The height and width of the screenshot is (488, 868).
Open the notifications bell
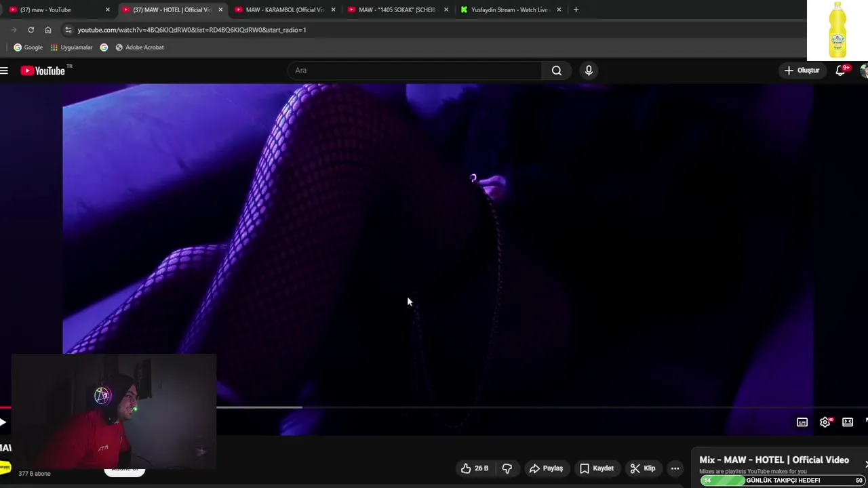[841, 70]
